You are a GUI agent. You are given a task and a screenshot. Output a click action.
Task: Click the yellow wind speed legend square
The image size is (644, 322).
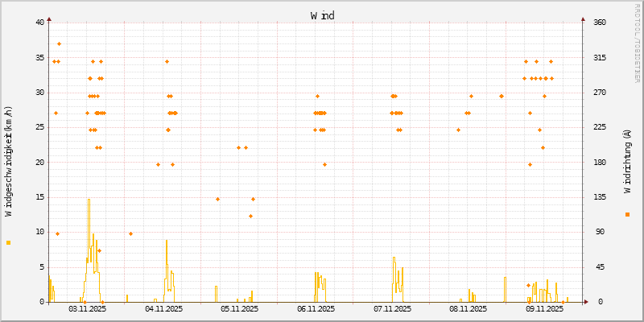(x=9, y=242)
